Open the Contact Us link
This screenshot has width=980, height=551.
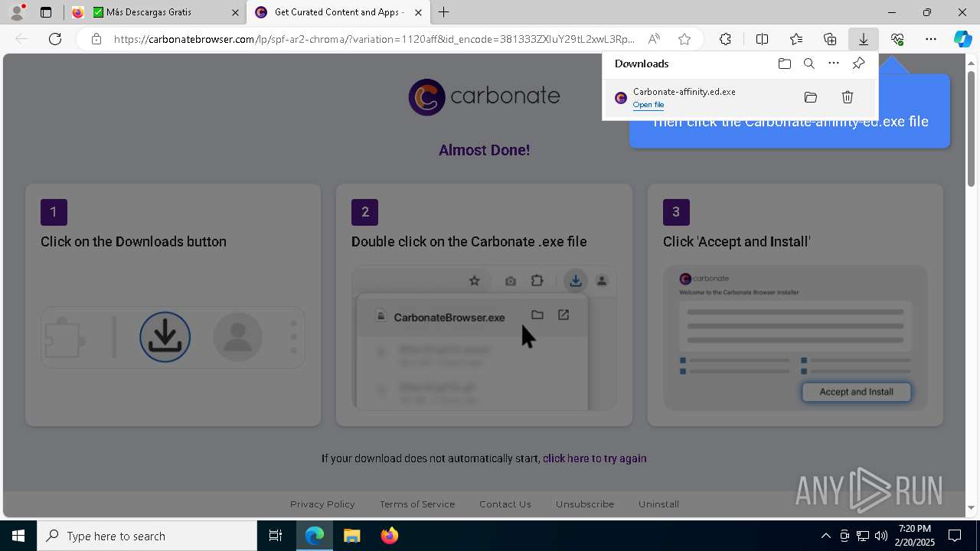point(505,504)
